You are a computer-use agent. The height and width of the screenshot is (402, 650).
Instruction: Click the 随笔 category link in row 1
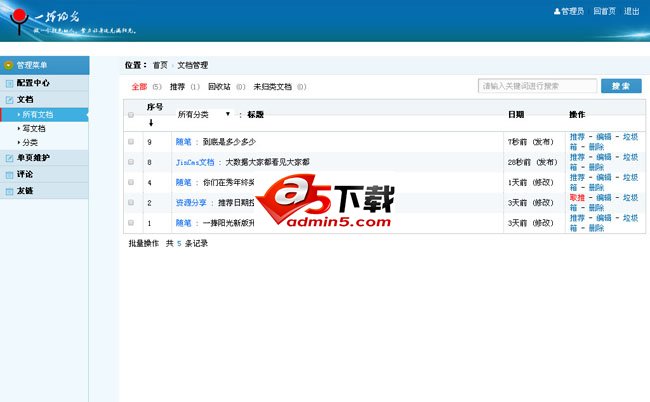(x=183, y=223)
